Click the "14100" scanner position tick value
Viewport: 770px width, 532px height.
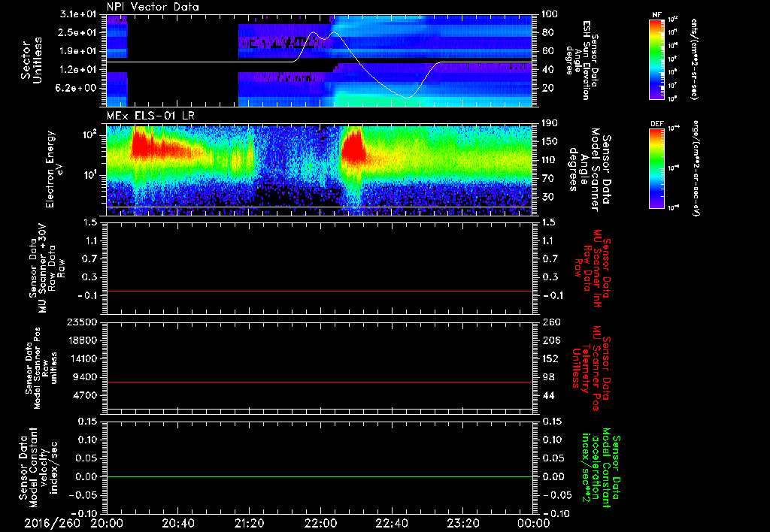tap(83, 358)
